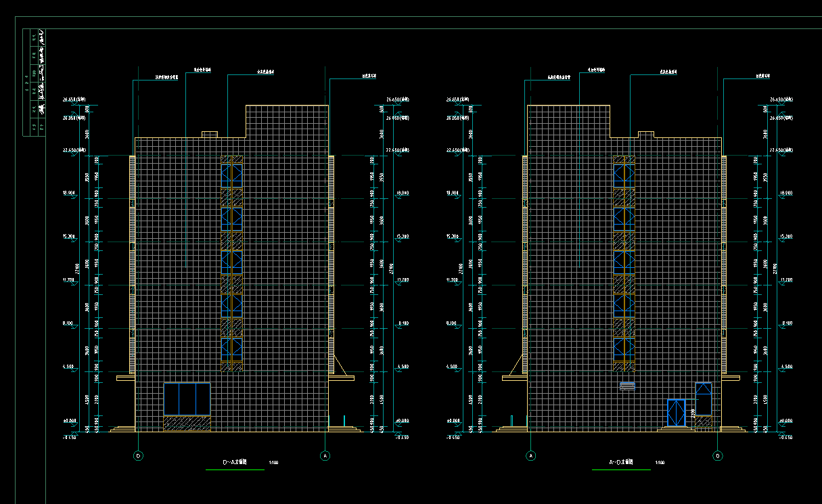This screenshot has height=504, width=822.
Task: Click axis bubble D under left elevation
Action: (139, 456)
